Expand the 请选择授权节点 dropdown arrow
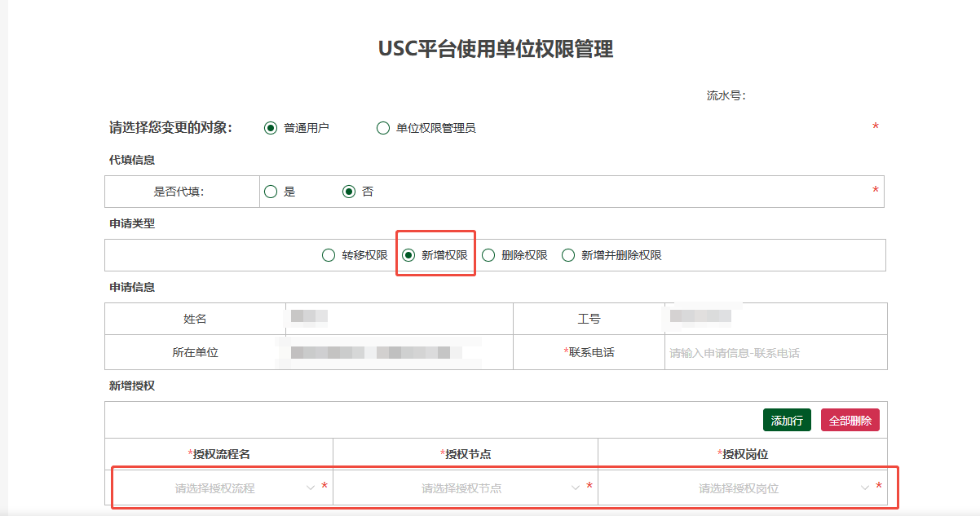Image resolution: width=980 pixels, height=525 pixels. coord(576,488)
